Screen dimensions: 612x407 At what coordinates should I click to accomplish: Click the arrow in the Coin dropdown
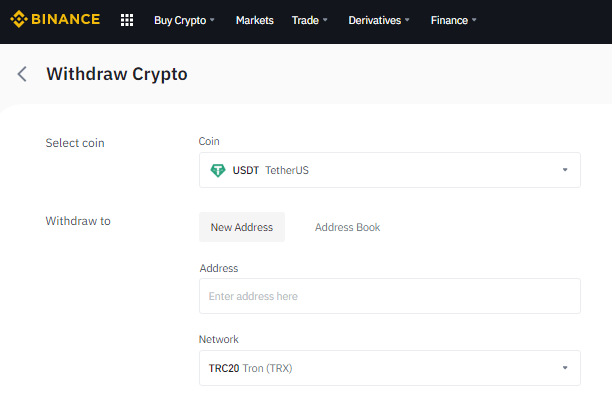[565, 170]
